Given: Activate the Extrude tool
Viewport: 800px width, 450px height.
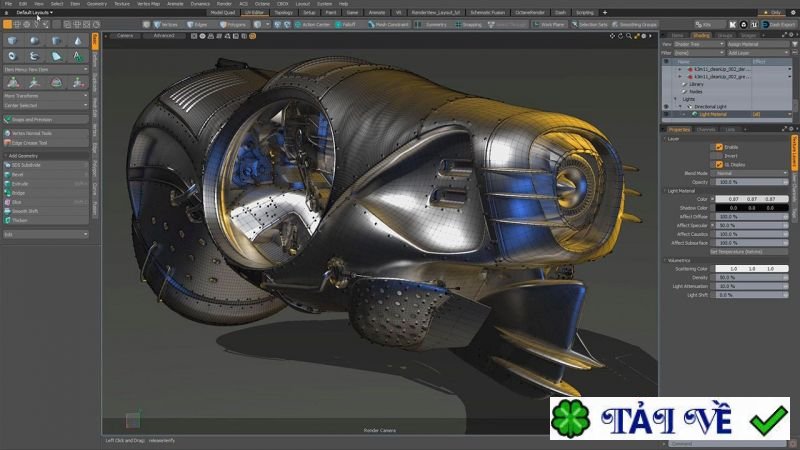Looking at the screenshot, I should 21,183.
